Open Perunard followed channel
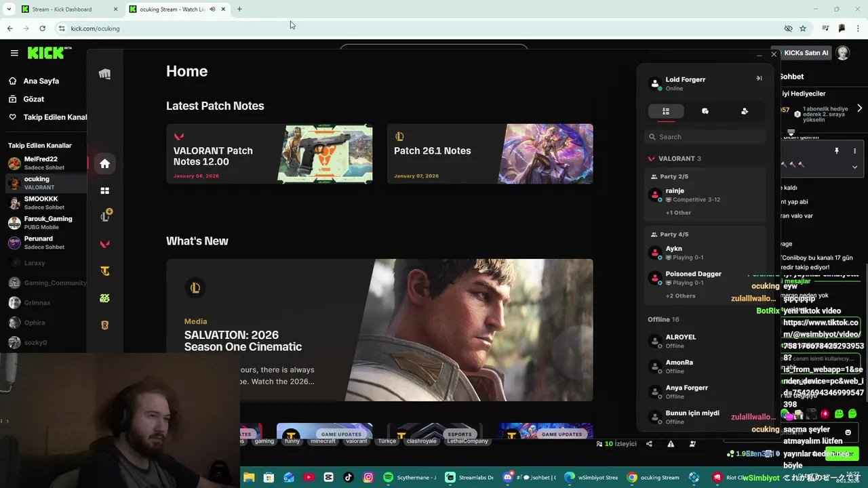The height and width of the screenshot is (488, 868). coord(44,243)
